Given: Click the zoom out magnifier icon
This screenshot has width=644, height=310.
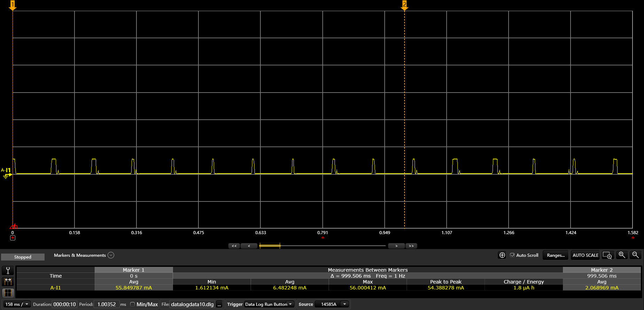Looking at the screenshot, I should 635,255.
